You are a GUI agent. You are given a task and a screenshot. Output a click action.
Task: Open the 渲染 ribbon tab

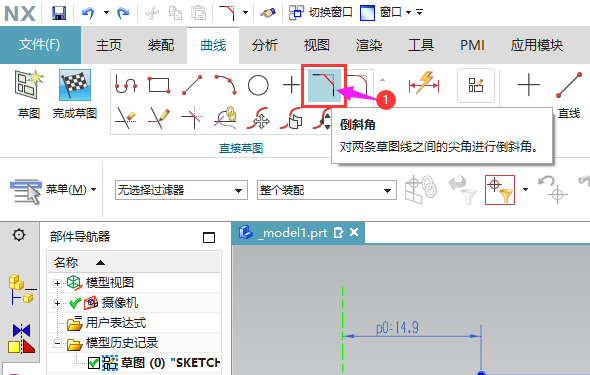(x=369, y=45)
